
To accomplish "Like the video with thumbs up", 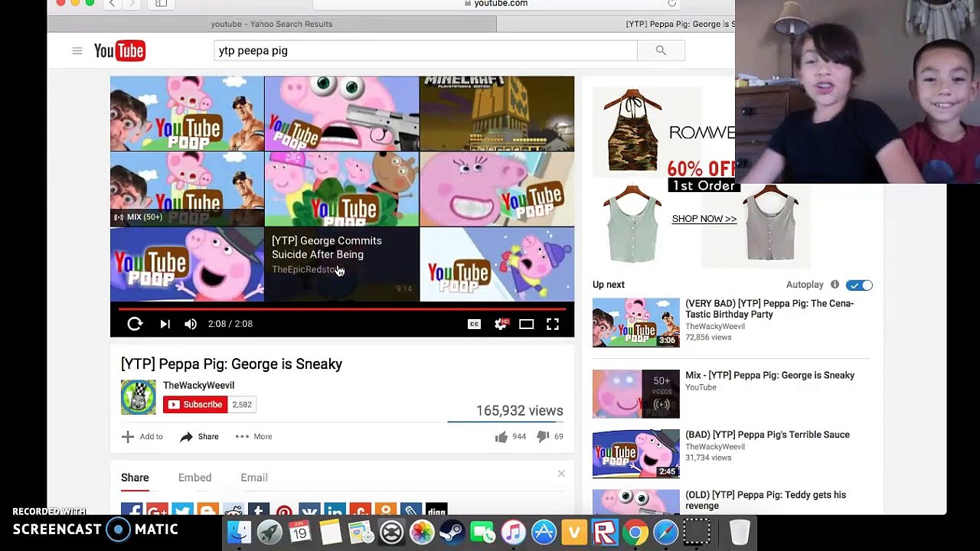I will tap(501, 436).
